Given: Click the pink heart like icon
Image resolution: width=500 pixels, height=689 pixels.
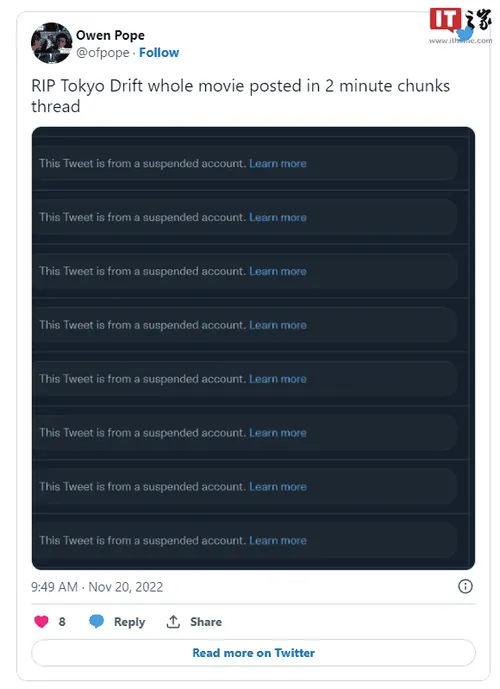Looking at the screenshot, I should 41,621.
